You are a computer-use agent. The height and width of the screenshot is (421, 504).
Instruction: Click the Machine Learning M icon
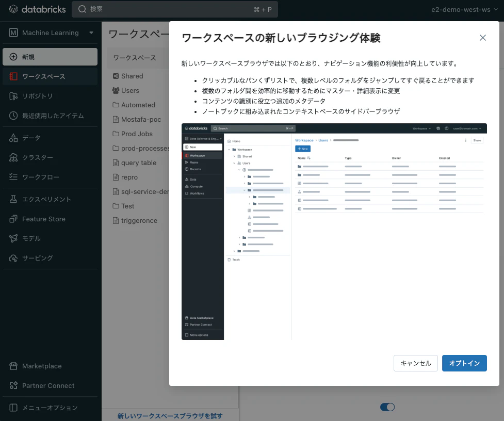(x=13, y=33)
